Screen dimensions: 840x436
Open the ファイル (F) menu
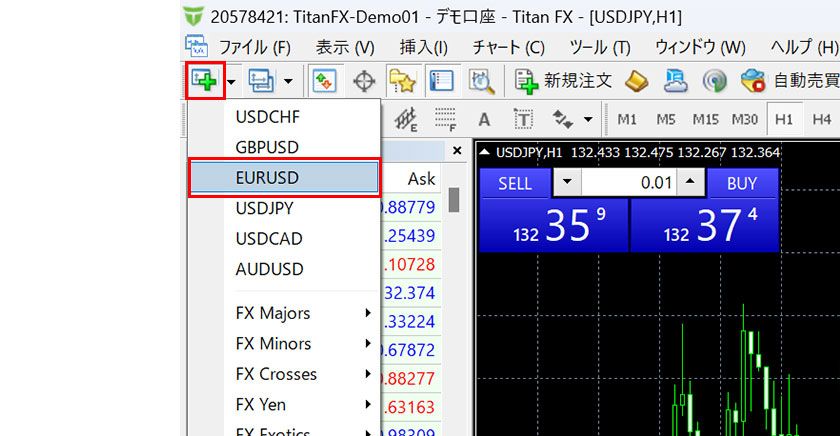254,48
